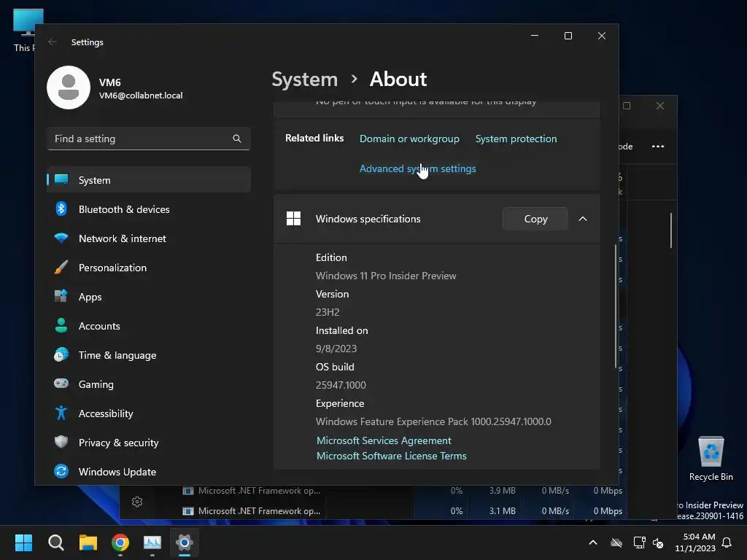This screenshot has width=747, height=560.
Task: Open notification bell in taskbar
Action: (x=727, y=542)
